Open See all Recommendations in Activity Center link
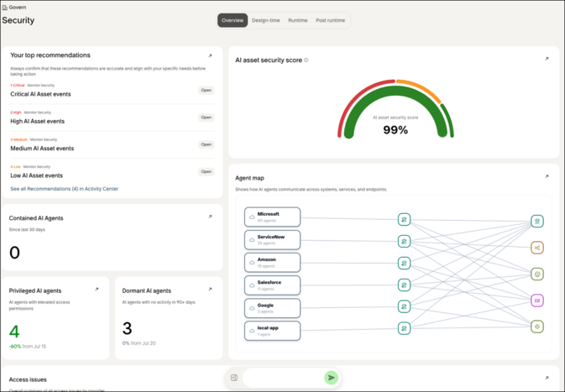 click(x=64, y=189)
